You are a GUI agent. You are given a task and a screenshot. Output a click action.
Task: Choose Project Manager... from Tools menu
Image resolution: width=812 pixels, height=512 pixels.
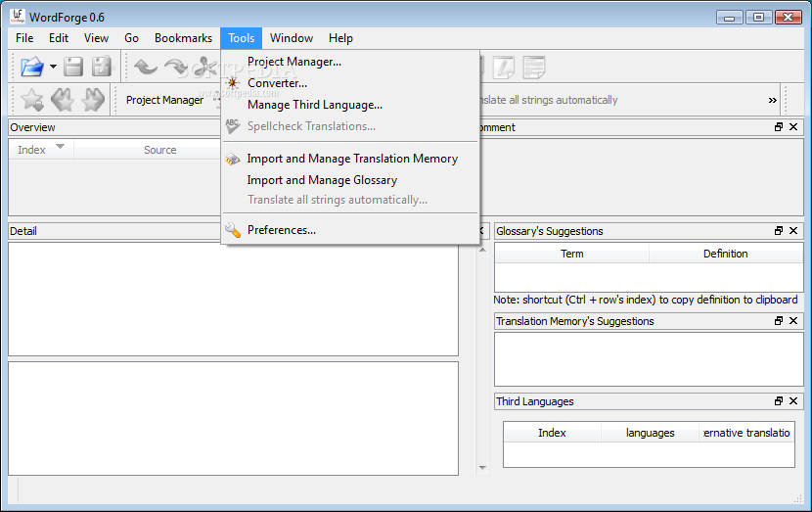point(350,62)
